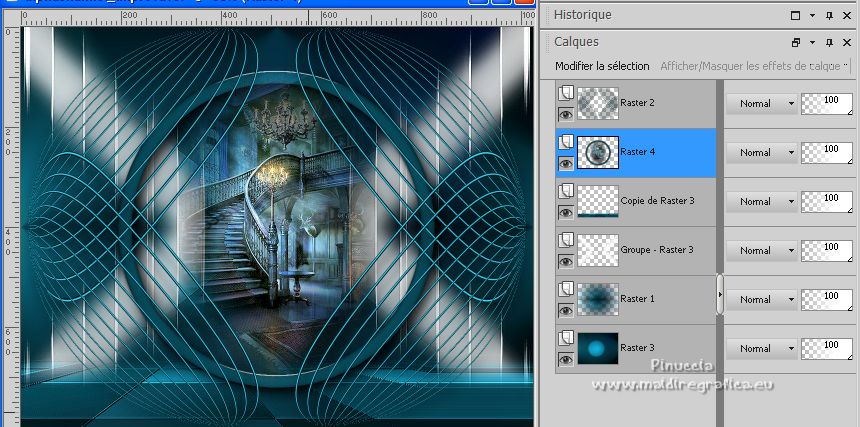Select Copie de Raster 3 thumbnail
Screen dimensions: 860x427
coord(598,201)
